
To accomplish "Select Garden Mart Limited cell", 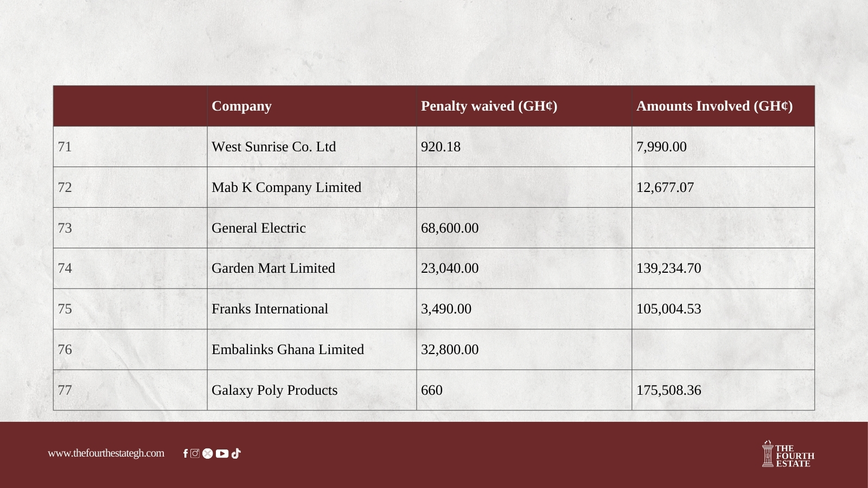I will tap(312, 268).
